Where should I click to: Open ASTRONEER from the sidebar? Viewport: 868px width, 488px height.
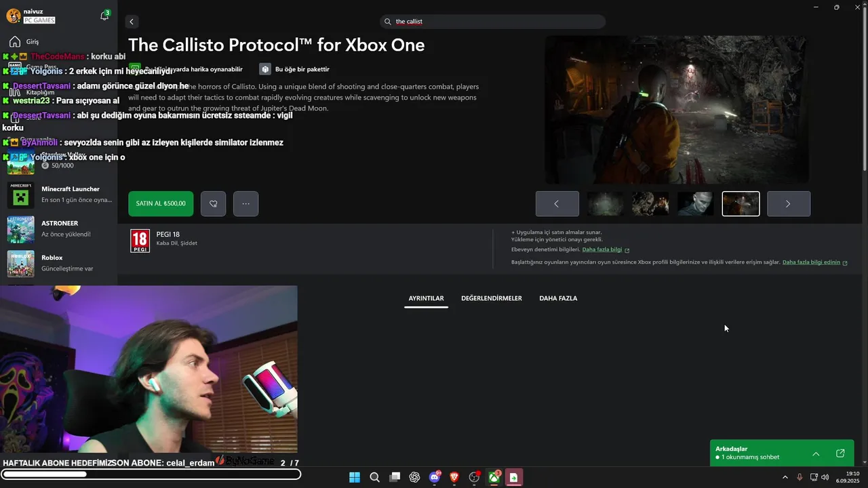[58, 229]
